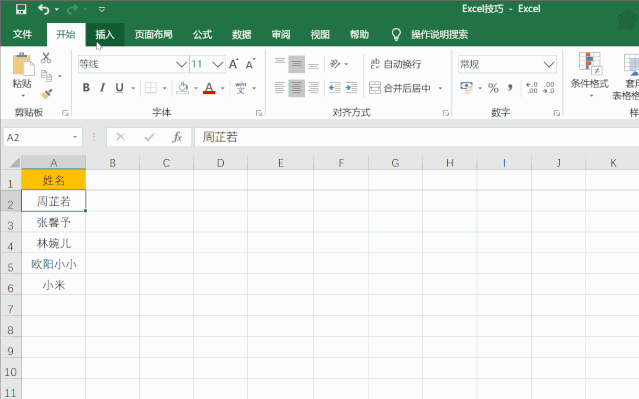Open the underline style dropdown arrow

click(x=133, y=88)
